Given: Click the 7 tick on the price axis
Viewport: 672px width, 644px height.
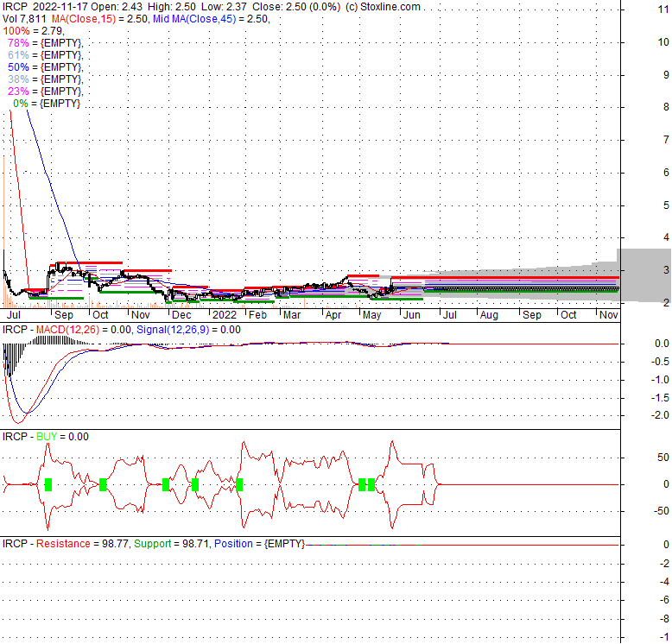Looking at the screenshot, I should tap(666, 140).
